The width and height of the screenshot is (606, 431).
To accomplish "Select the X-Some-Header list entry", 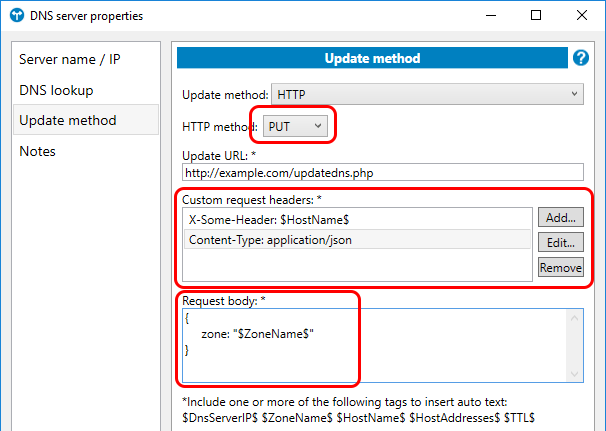I will [x=283, y=217].
